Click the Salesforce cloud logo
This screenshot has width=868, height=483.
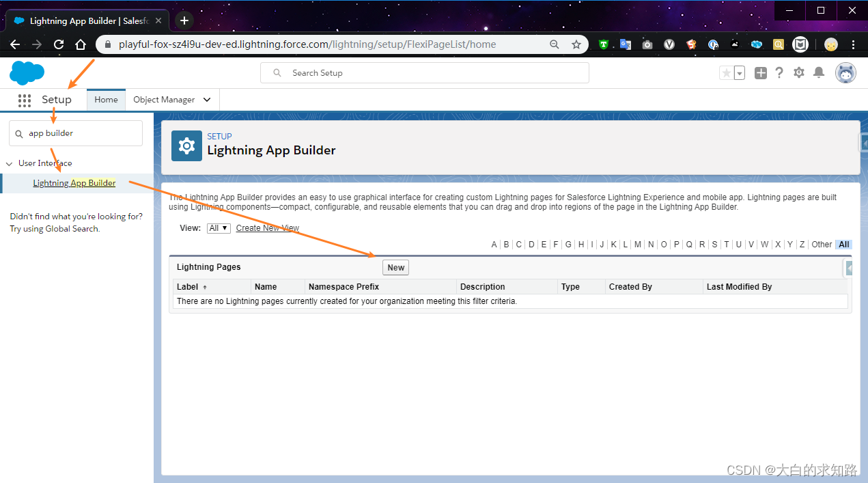coord(27,72)
